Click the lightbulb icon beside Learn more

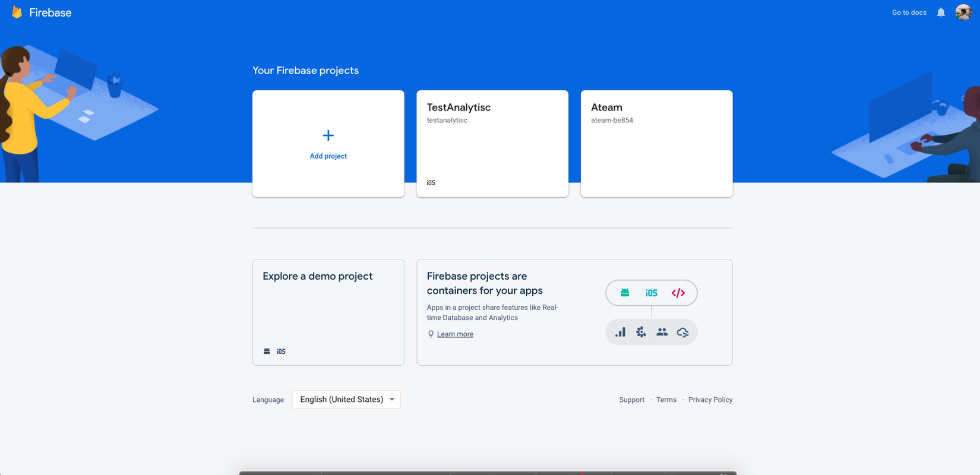431,334
